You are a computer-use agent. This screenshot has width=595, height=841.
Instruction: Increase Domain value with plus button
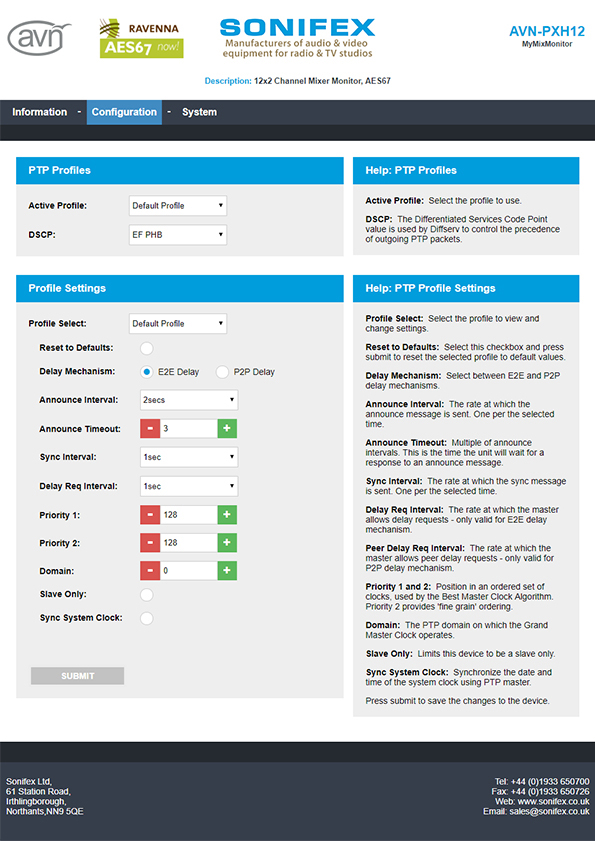[x=227, y=570]
